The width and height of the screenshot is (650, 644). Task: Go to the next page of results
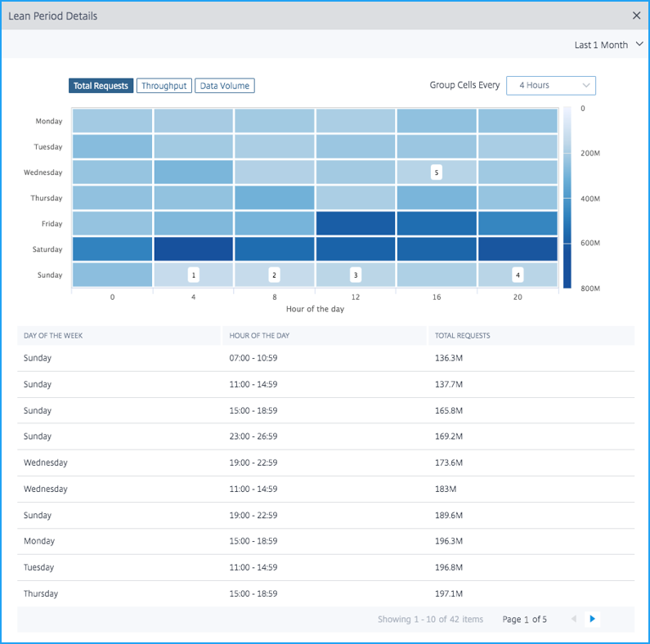[x=592, y=619]
